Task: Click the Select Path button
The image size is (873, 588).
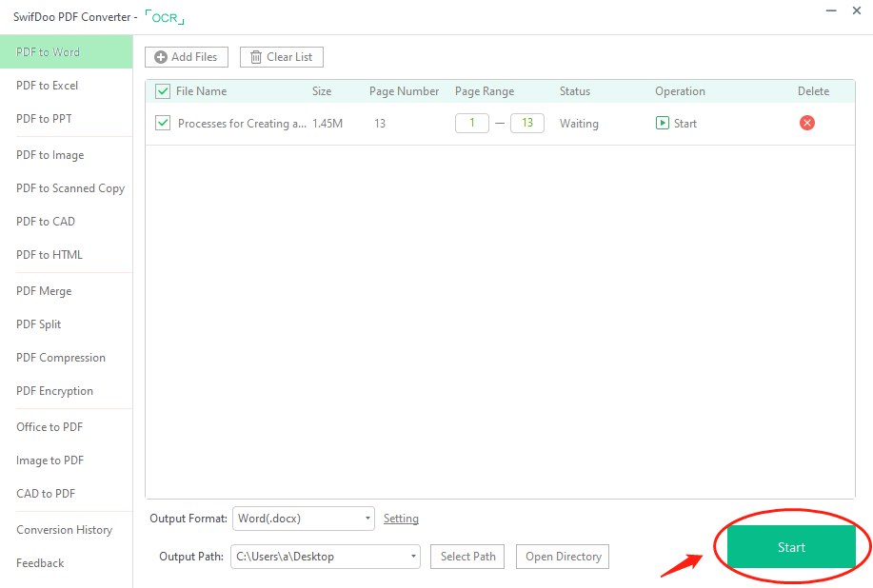Action: pyautogui.click(x=466, y=556)
